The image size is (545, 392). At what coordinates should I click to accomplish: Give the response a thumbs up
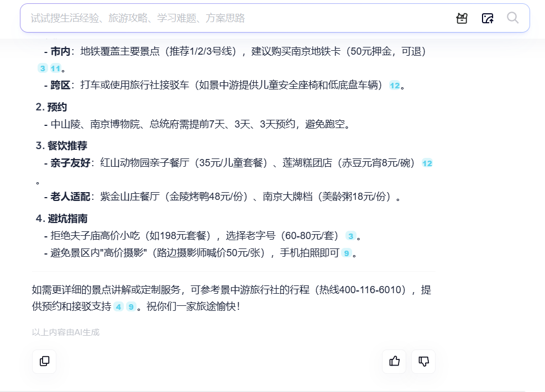pos(394,362)
